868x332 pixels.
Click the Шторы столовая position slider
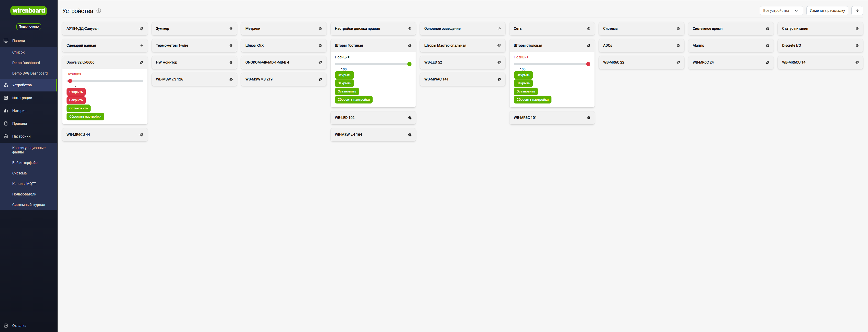552,64
